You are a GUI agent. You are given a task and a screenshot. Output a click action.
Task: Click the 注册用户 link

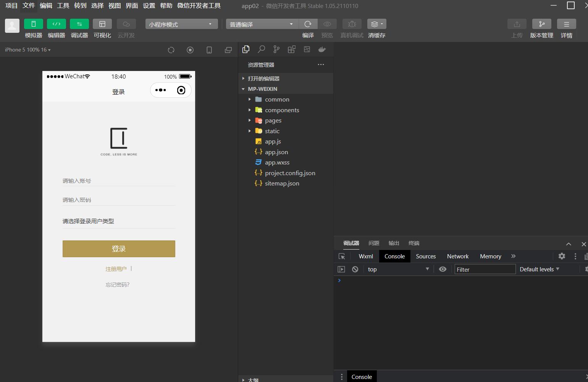click(x=116, y=269)
